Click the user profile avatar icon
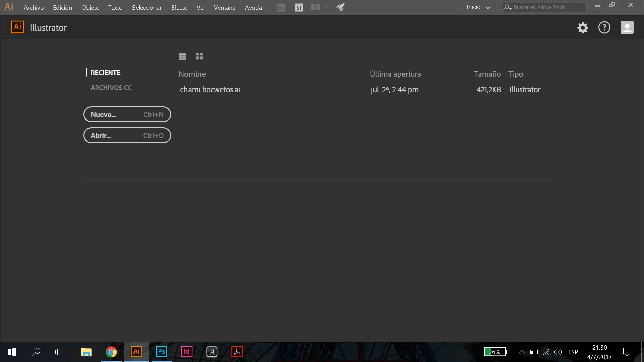This screenshot has height=362, width=644. pyautogui.click(x=627, y=27)
